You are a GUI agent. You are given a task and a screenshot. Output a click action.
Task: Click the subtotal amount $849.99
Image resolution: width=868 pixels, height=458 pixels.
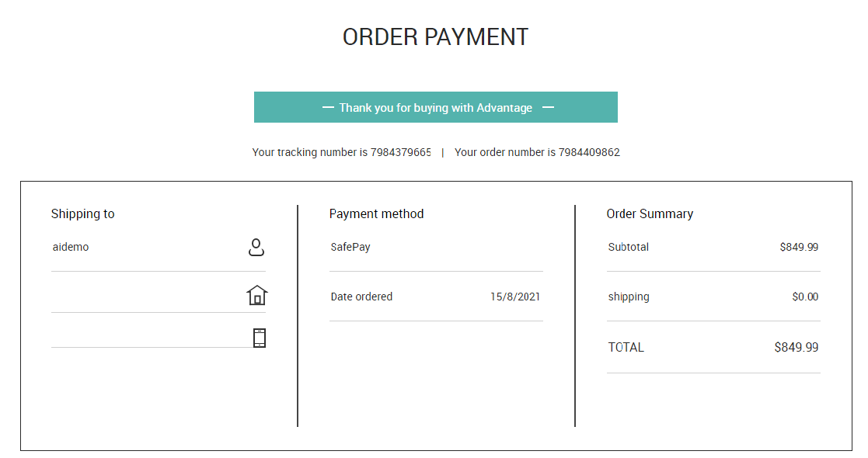tap(799, 248)
